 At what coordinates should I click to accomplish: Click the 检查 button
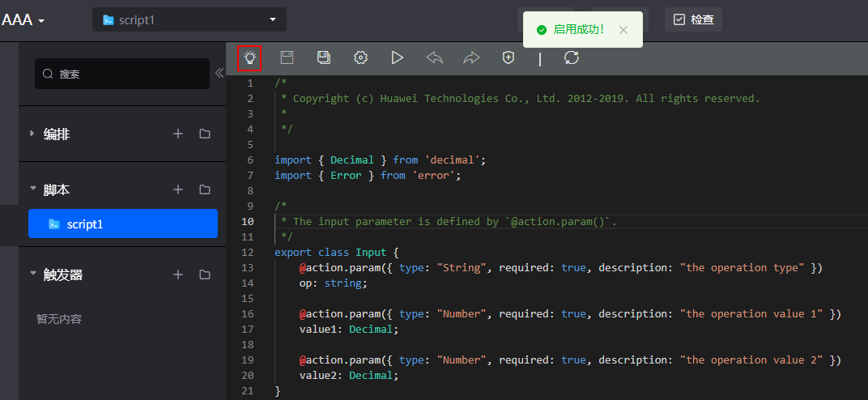tap(694, 20)
